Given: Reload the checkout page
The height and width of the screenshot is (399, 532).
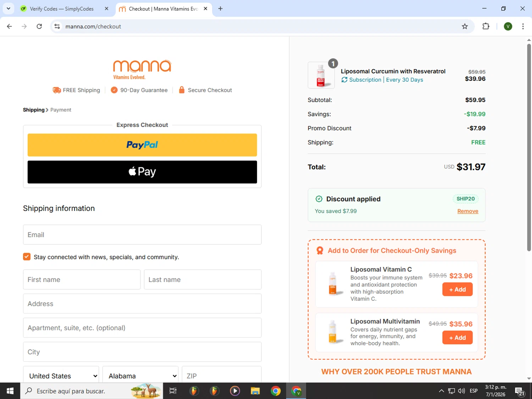Looking at the screenshot, I should [39, 26].
